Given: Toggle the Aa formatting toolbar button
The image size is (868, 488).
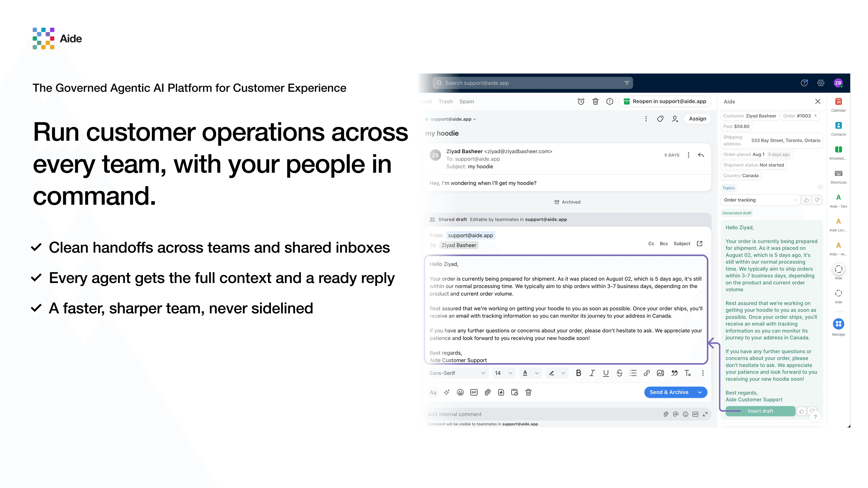Looking at the screenshot, I should point(433,392).
